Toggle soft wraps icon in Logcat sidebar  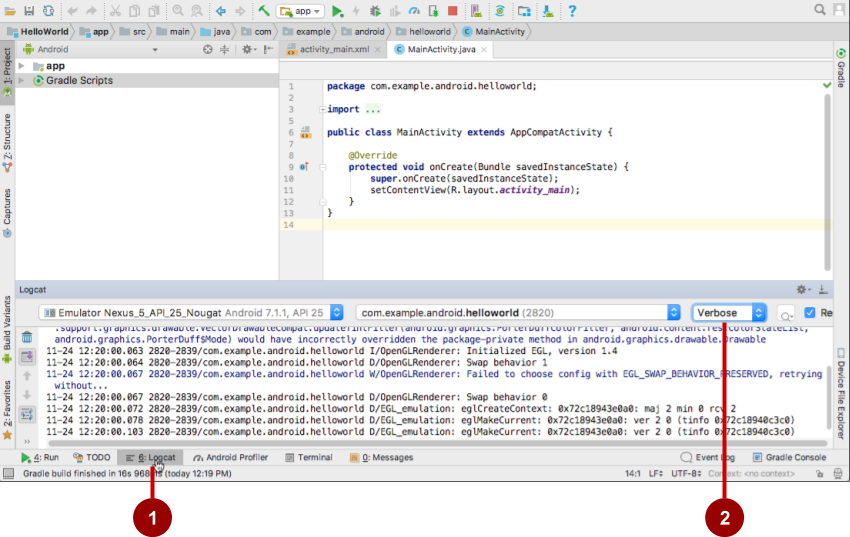[x=27, y=415]
